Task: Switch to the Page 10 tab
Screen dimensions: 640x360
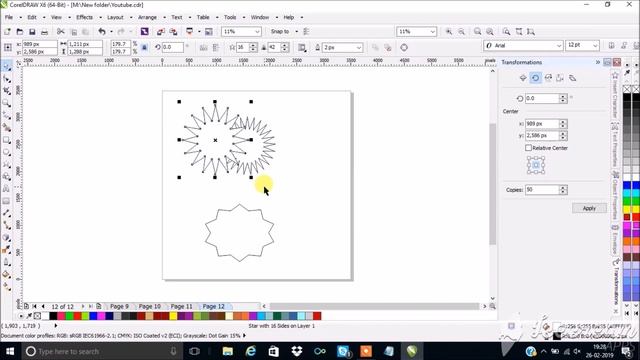Action: point(149,306)
